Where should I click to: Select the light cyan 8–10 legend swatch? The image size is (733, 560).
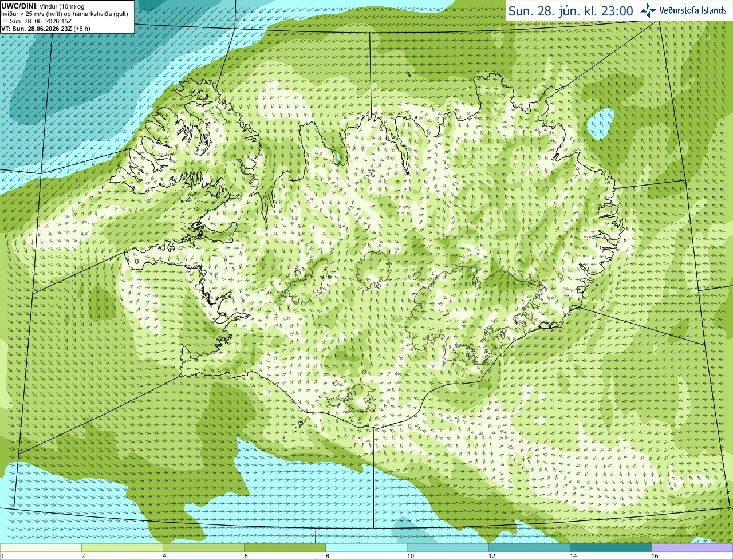366,547
